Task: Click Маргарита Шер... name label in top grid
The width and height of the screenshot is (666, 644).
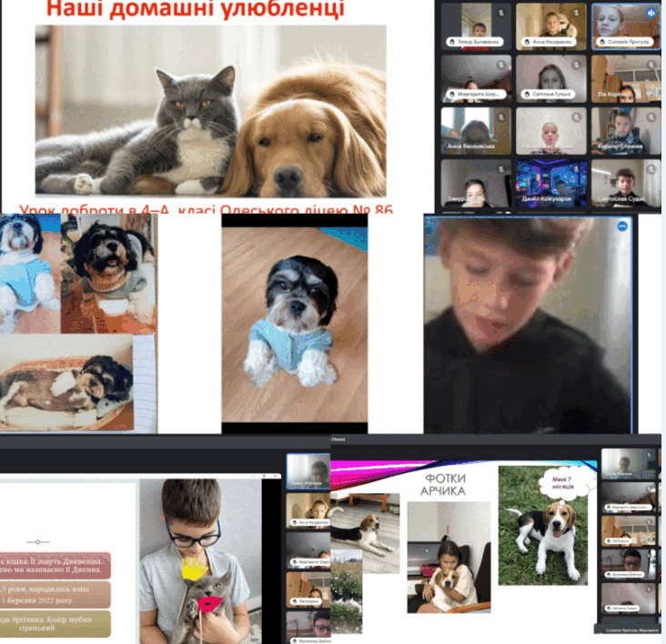Action: coord(478,95)
